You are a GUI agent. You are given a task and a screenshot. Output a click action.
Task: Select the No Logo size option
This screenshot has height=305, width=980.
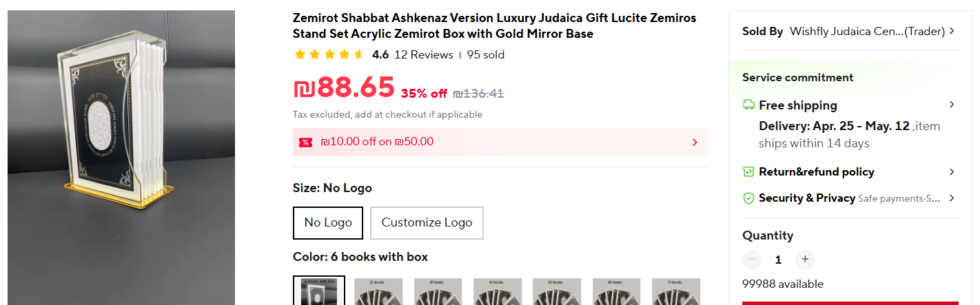(x=328, y=222)
